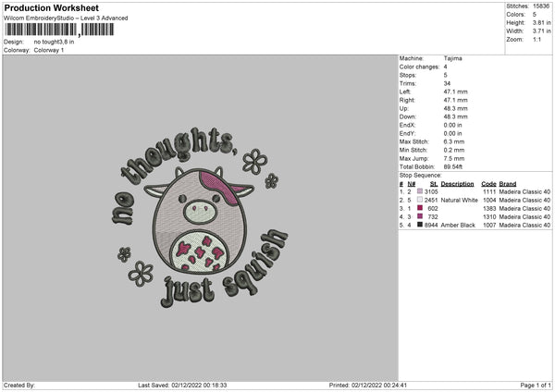The width and height of the screenshot is (555, 392).
Task: Click the Trims value 34
Action: [x=447, y=83]
